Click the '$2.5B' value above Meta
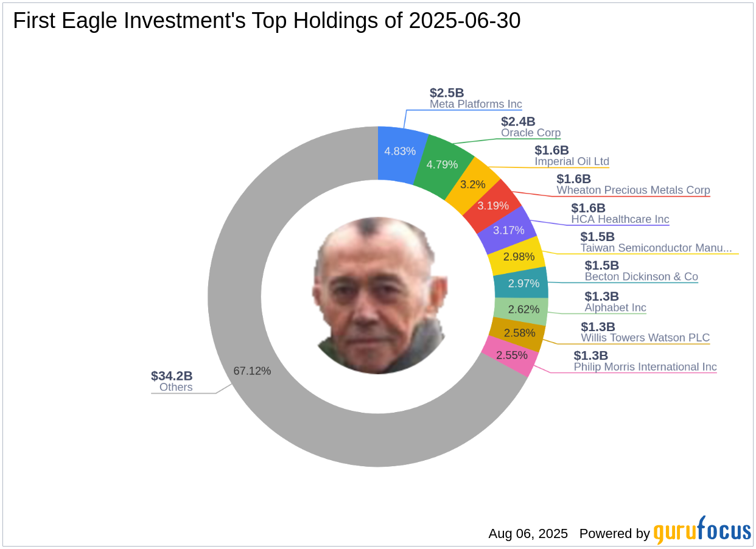756x549 pixels. 447,93
